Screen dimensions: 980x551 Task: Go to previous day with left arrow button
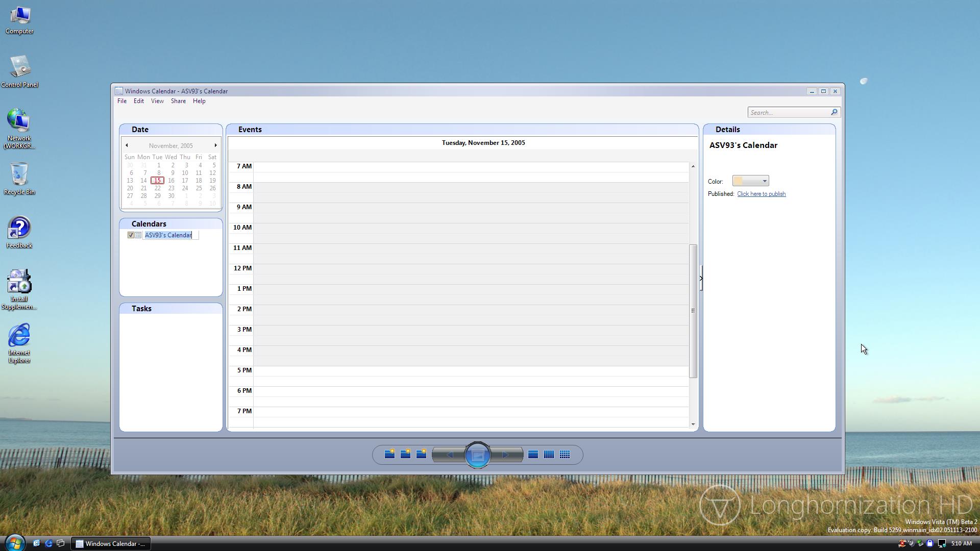(450, 455)
